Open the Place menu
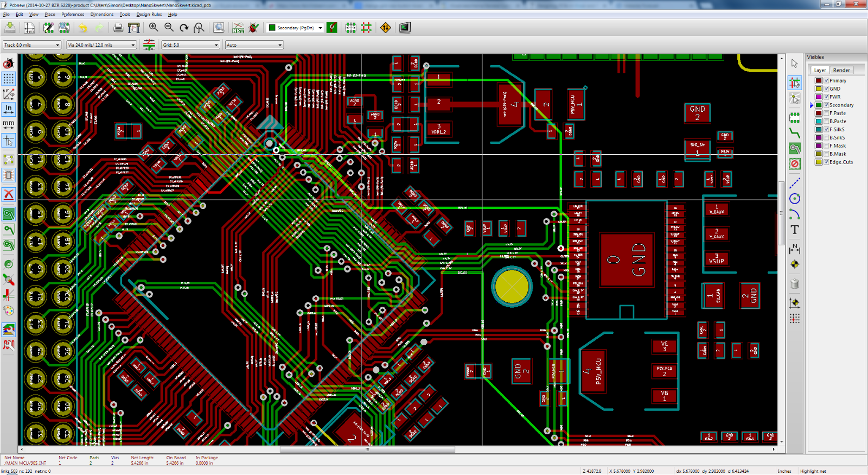 point(50,14)
